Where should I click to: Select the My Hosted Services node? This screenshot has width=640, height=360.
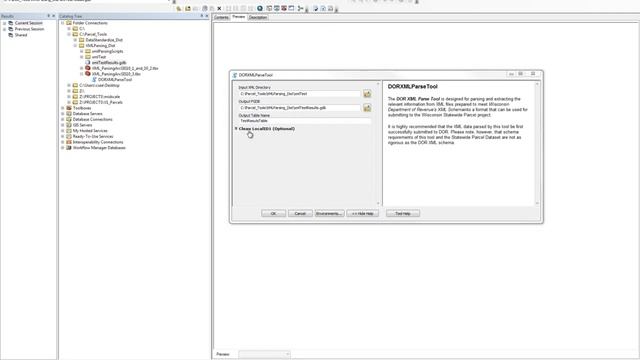click(x=90, y=131)
